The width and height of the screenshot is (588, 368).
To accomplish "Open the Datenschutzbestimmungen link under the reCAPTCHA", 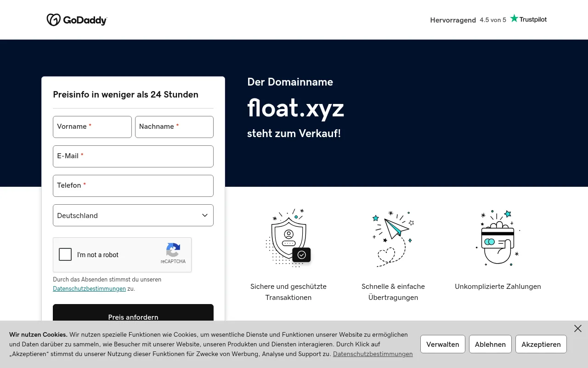I will (x=89, y=289).
